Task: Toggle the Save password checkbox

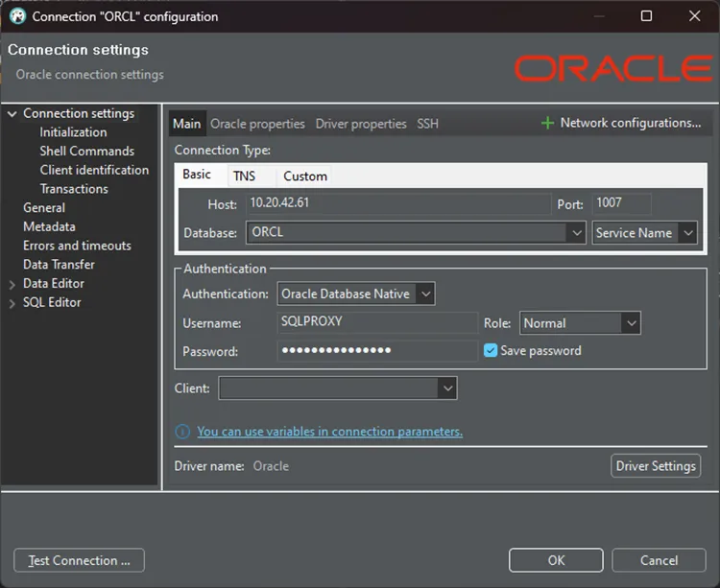Action: coord(491,350)
